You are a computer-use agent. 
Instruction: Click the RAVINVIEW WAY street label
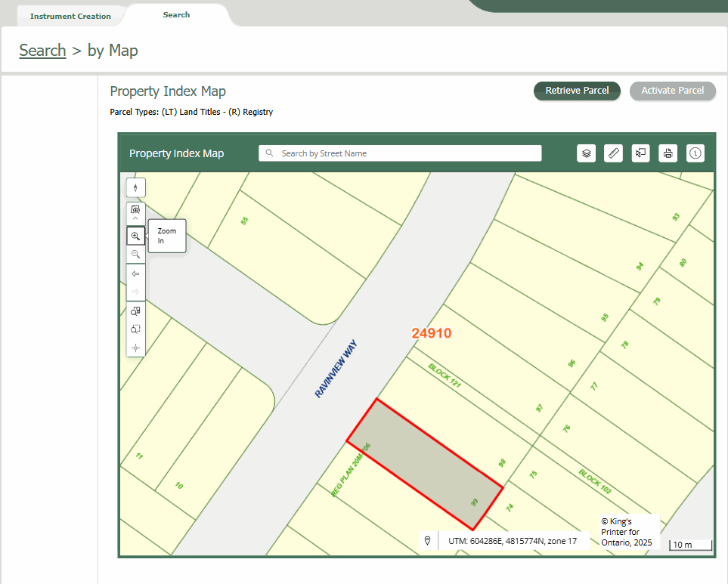coord(336,369)
